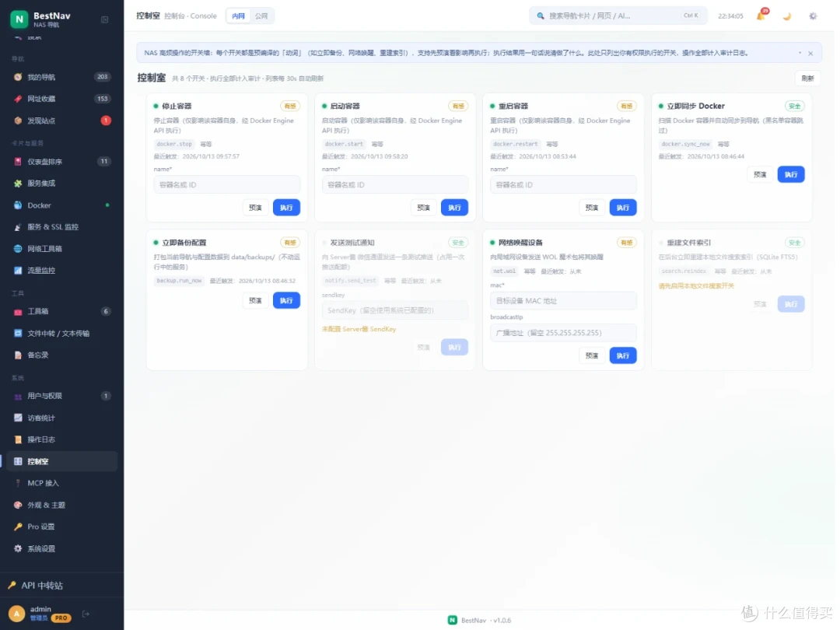840x630 pixels.
Task: Focus the SendKey input field
Action: click(x=395, y=310)
